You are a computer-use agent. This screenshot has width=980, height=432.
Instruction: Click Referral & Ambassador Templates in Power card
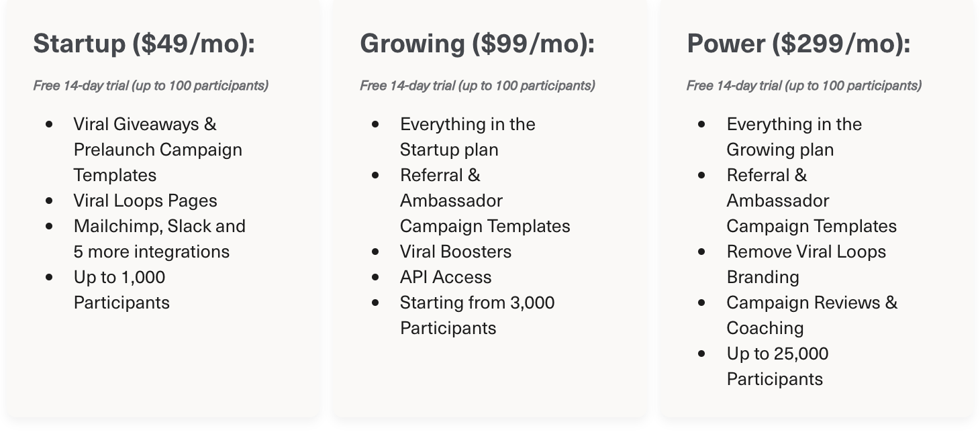811,201
